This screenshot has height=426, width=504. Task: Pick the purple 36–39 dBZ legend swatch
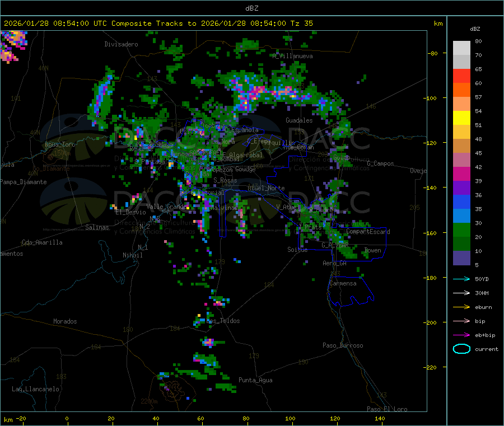461,188
